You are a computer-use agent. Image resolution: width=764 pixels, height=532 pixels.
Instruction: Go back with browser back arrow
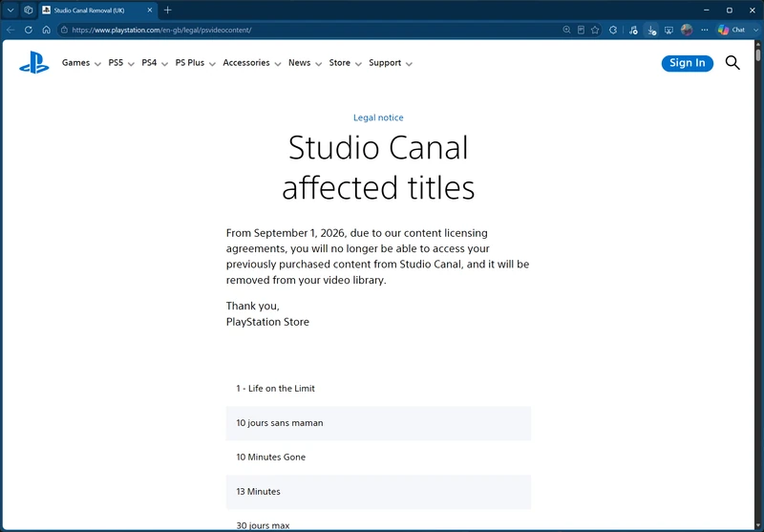[11, 30]
